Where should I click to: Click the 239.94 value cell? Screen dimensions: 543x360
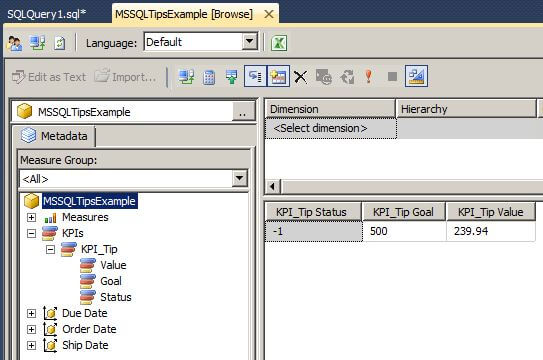click(x=491, y=231)
